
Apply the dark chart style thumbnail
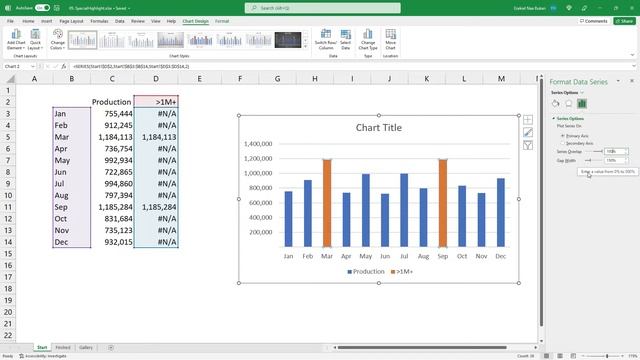[x=288, y=40]
